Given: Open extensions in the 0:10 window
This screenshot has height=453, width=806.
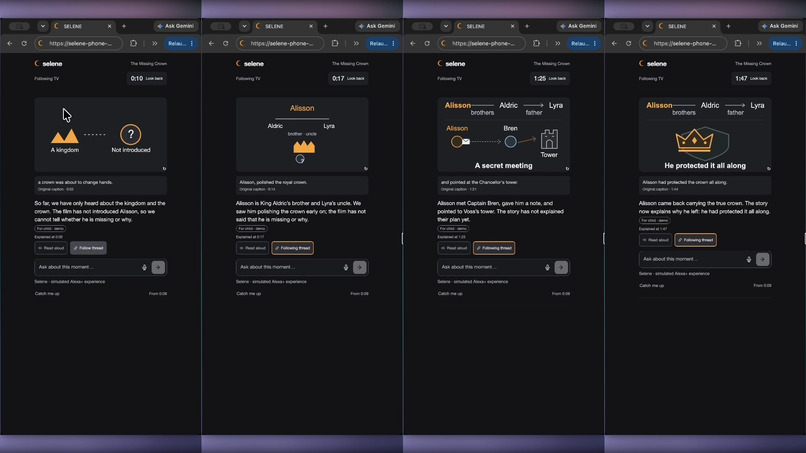Looking at the screenshot, I should 134,44.
